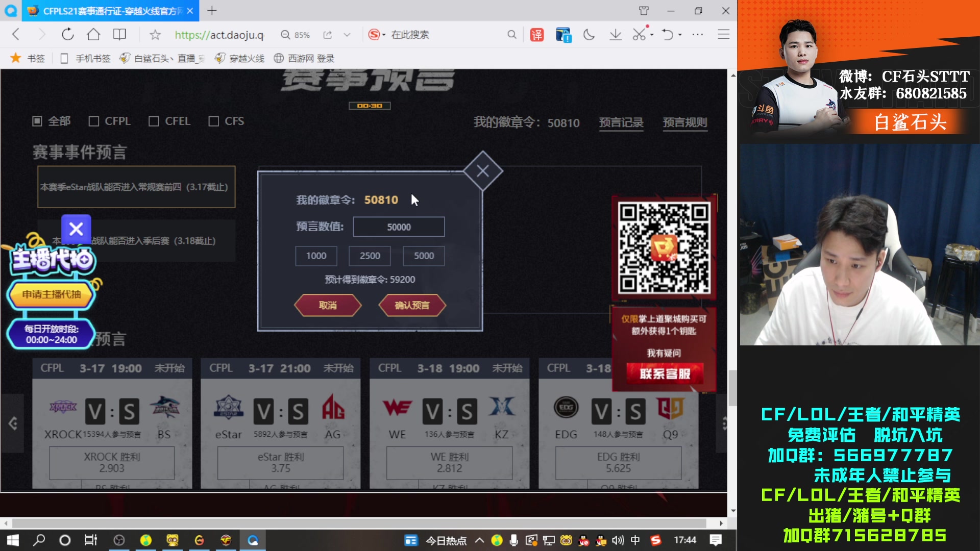Open the Sogou search engine selector
The image size is (980, 551).
coord(377,35)
